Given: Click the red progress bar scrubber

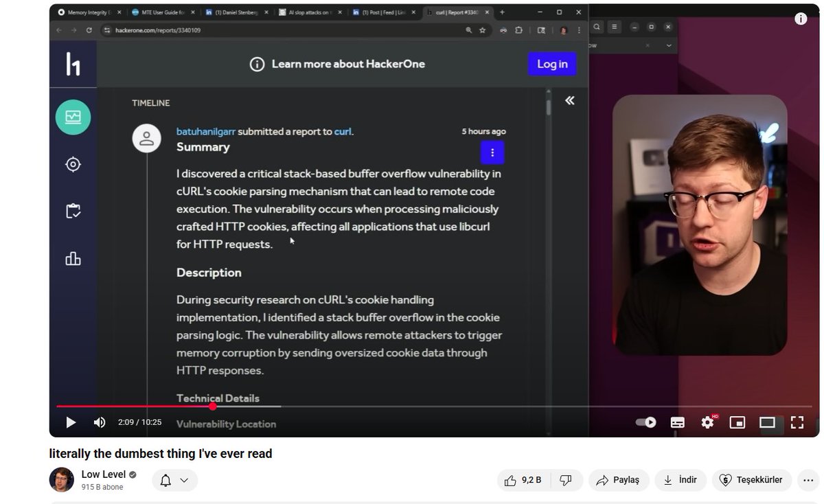Looking at the screenshot, I should pos(213,406).
